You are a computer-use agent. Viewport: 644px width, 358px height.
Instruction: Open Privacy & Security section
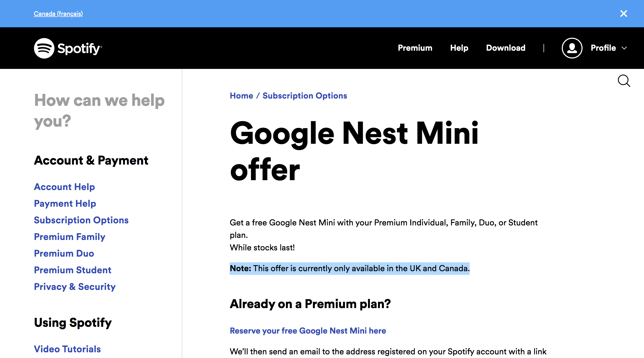point(75,287)
